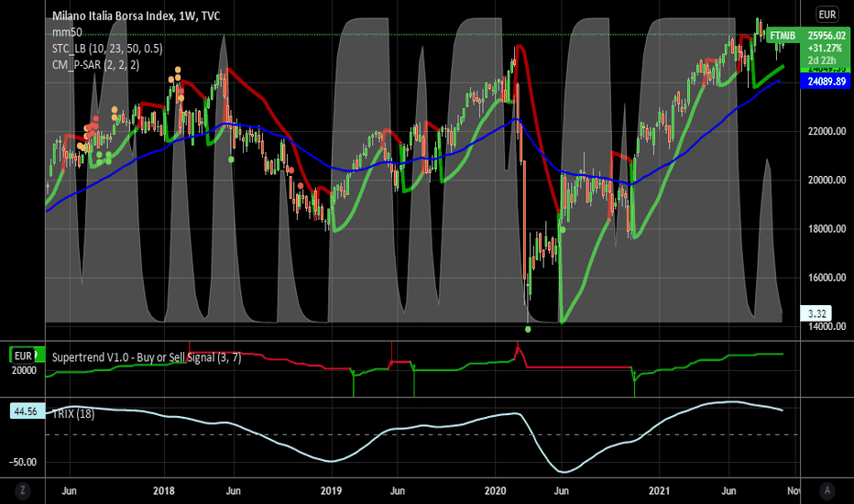
Task: Click the 24089.89 blue price label
Action: coord(827,82)
